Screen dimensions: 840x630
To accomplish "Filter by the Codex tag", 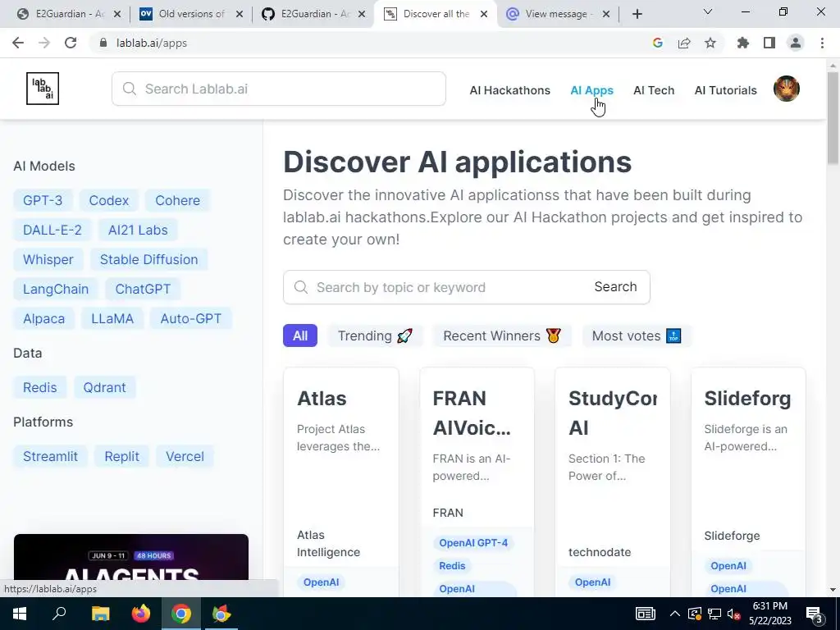I will tap(109, 200).
